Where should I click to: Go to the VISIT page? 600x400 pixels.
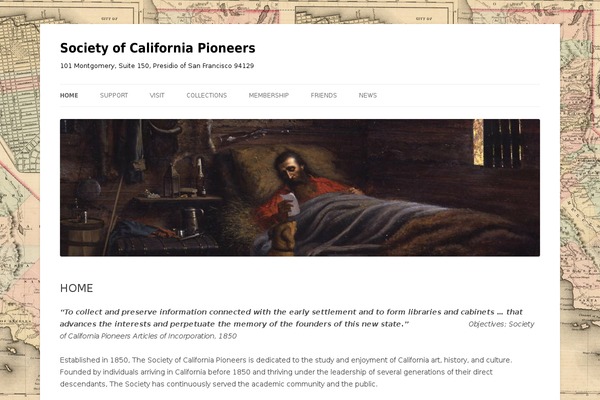pyautogui.click(x=157, y=95)
